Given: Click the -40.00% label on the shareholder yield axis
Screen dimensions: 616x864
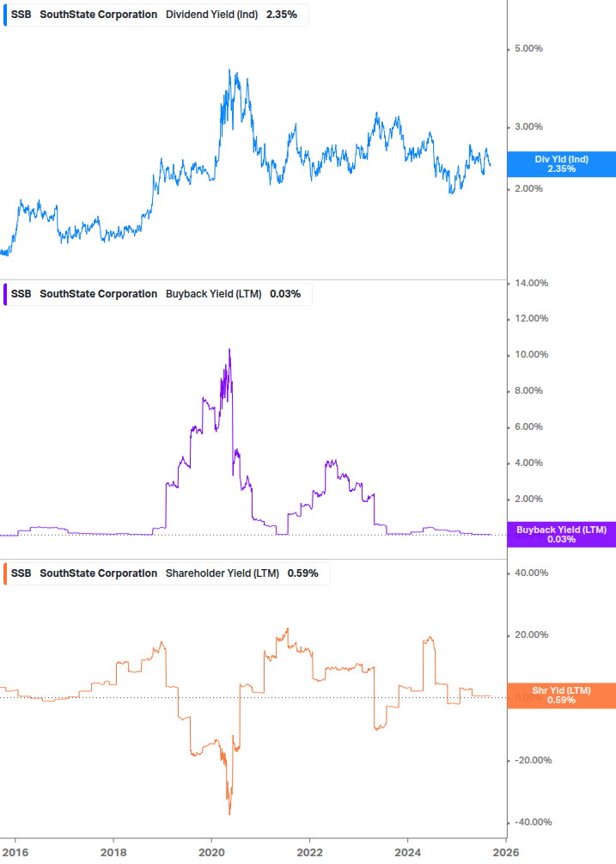Looking at the screenshot, I should [x=531, y=822].
